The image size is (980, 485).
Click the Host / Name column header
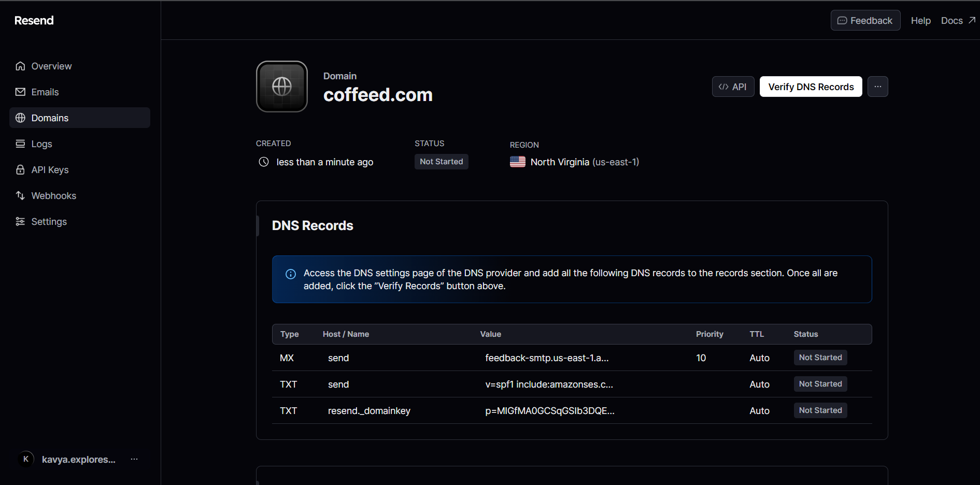346,334
